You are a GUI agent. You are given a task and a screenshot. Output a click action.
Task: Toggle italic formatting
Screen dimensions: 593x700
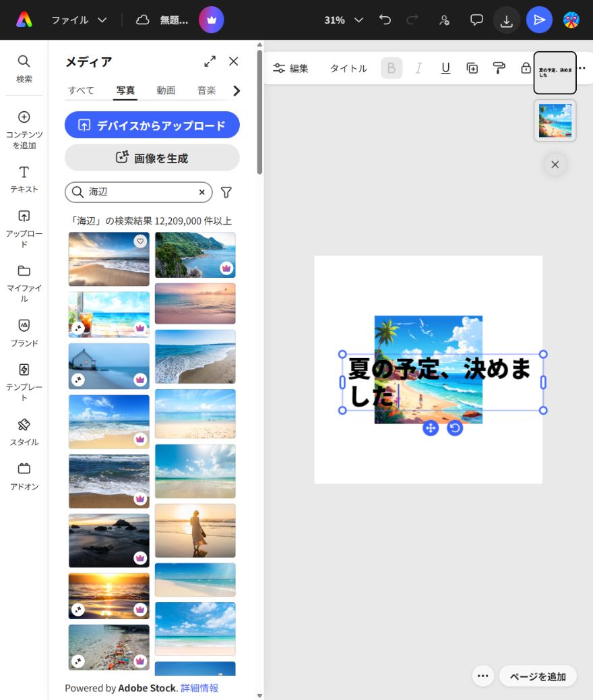tap(418, 68)
